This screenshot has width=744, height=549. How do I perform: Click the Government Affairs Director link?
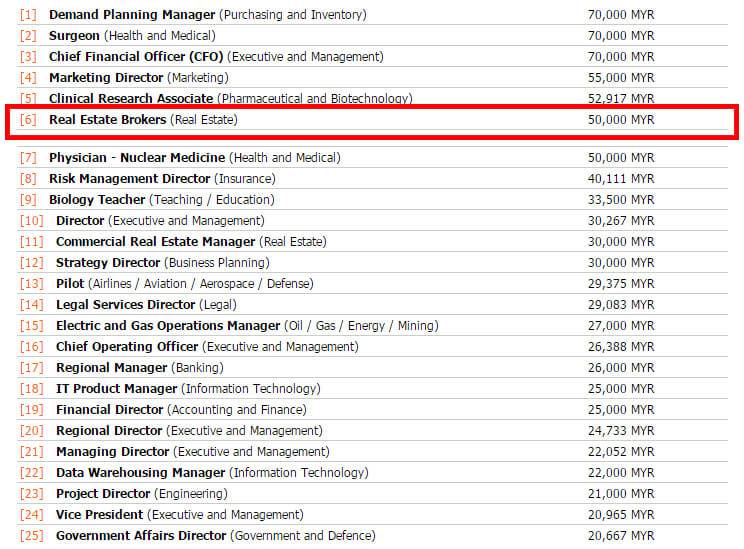(141, 536)
